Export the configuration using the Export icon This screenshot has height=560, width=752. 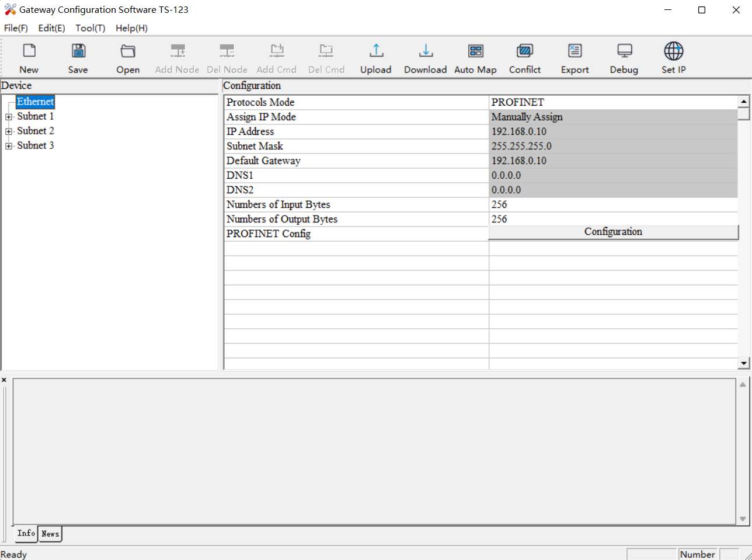[x=575, y=58]
